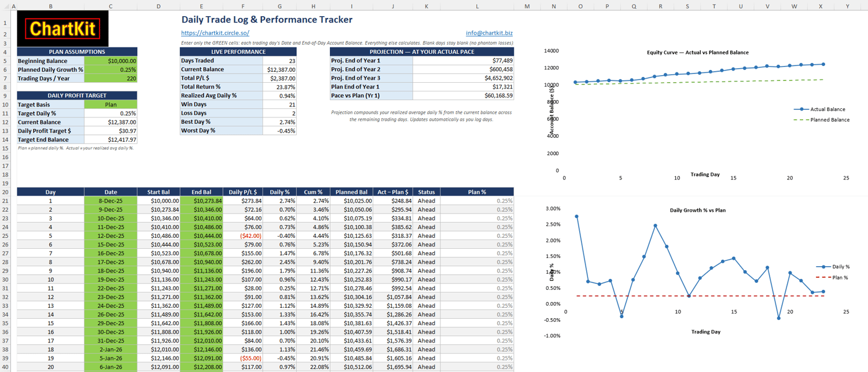Select the Target Basis cell showing Plan
The image size is (868, 372).
tap(111, 105)
